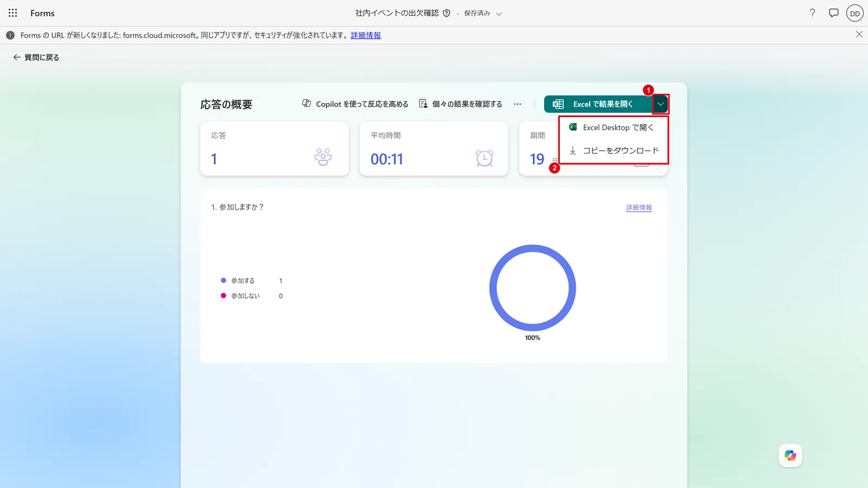Click the 詳細情報 link for question 1

coord(639,208)
